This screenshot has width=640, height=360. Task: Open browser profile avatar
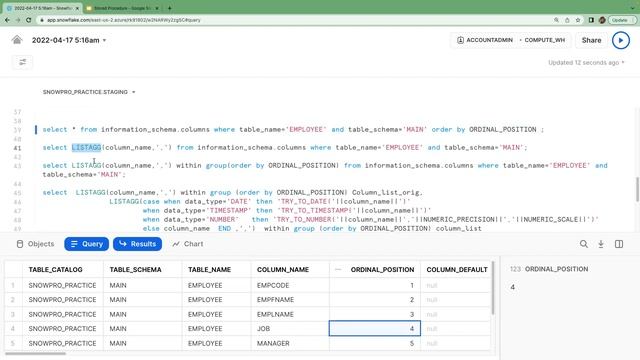pos(602,20)
